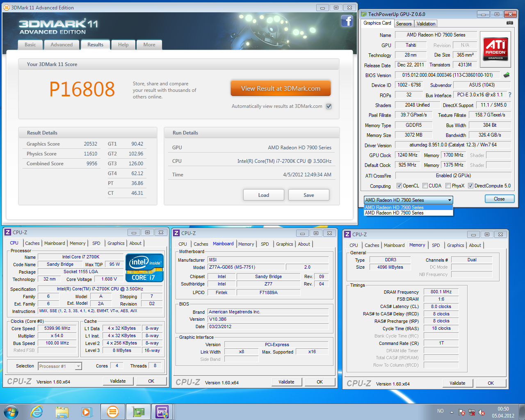The image size is (525, 420).
Task: Click the GPU-Z screenshot camera icon
Action: click(509, 23)
